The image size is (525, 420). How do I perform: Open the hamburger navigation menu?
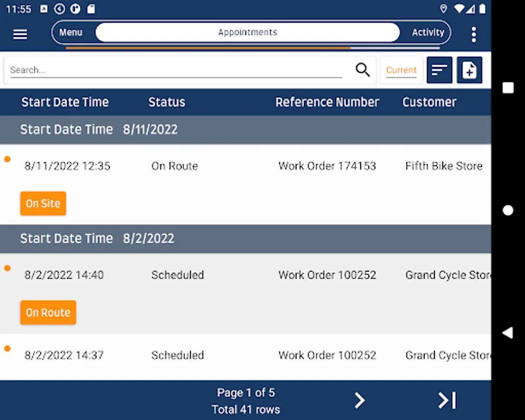click(20, 34)
